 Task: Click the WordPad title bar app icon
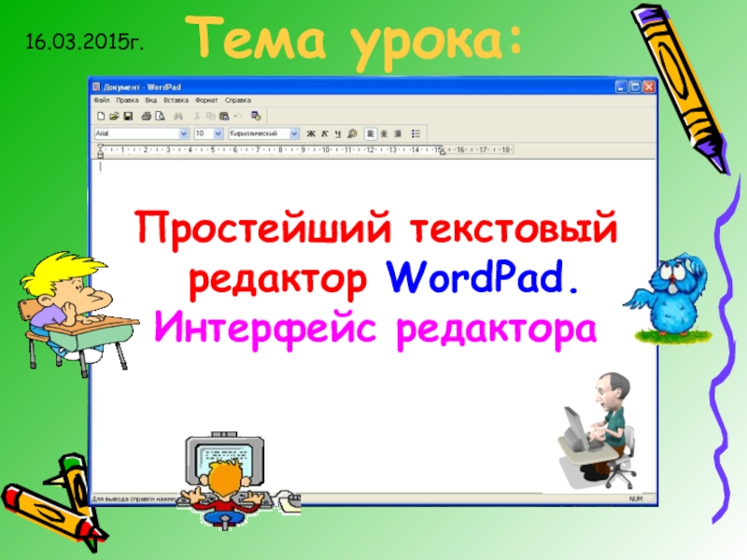97,87
